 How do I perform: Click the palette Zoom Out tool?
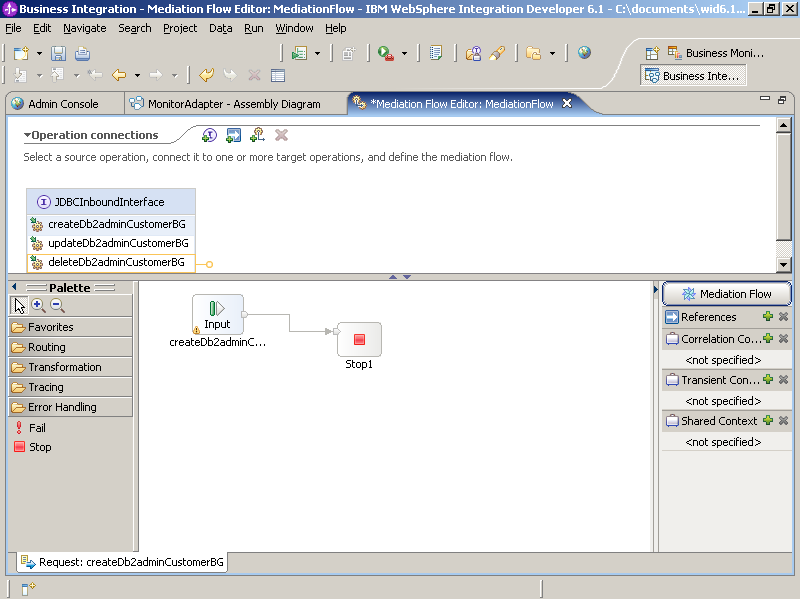point(57,306)
